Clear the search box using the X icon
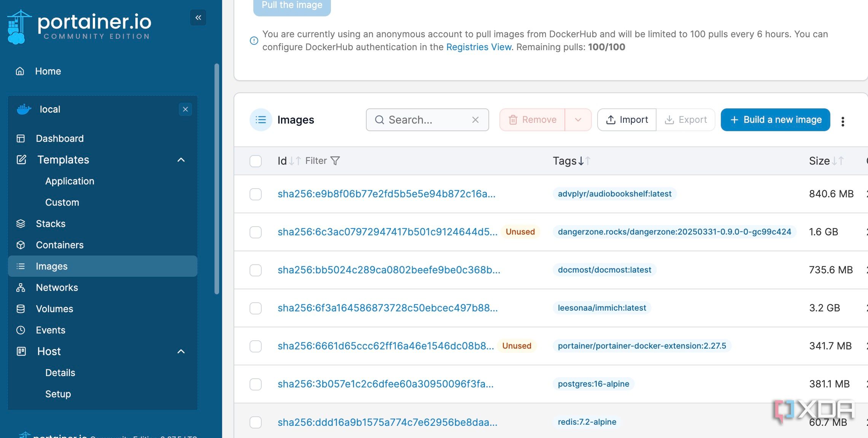868x438 pixels. pyautogui.click(x=475, y=120)
